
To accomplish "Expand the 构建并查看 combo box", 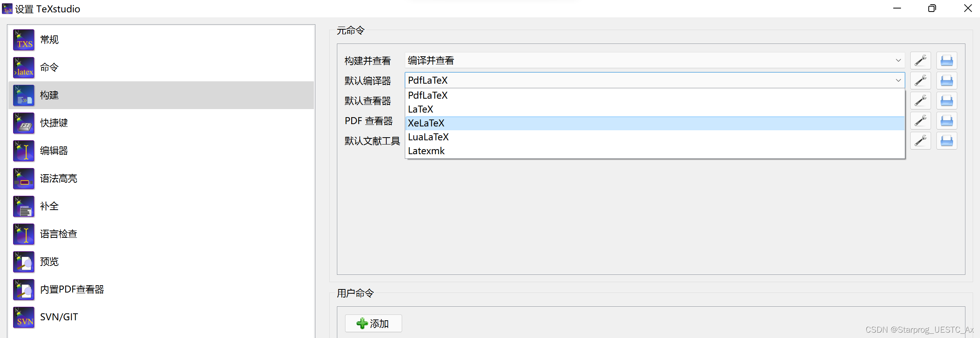I will (x=655, y=61).
